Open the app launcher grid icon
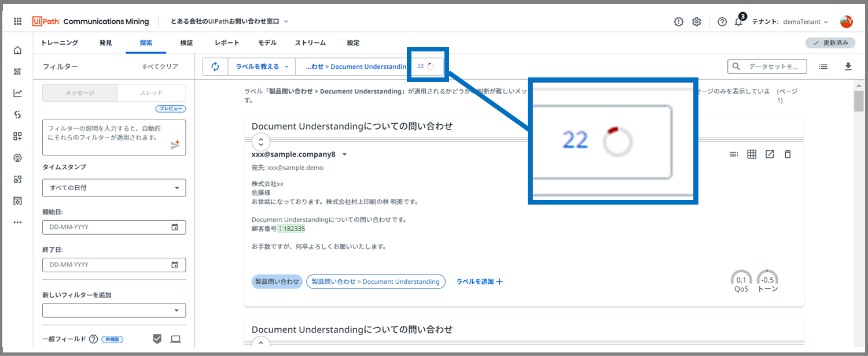Image resolution: width=868 pixels, height=356 pixels. coord(17,21)
